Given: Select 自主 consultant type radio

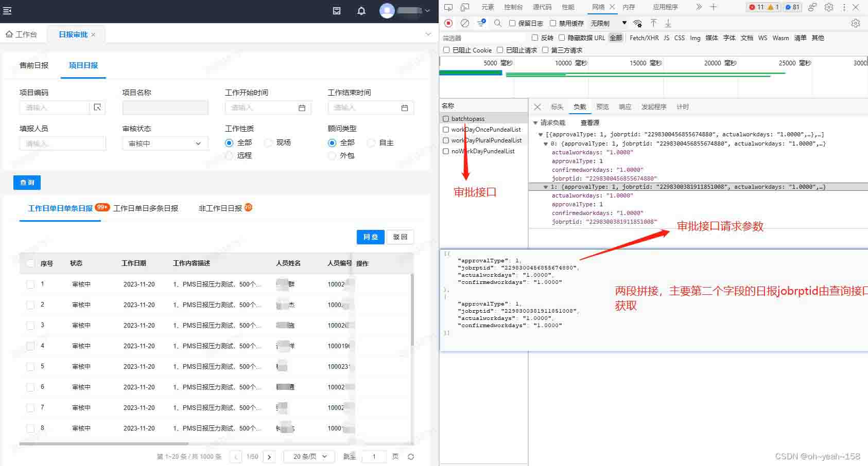Looking at the screenshot, I should coord(371,142).
